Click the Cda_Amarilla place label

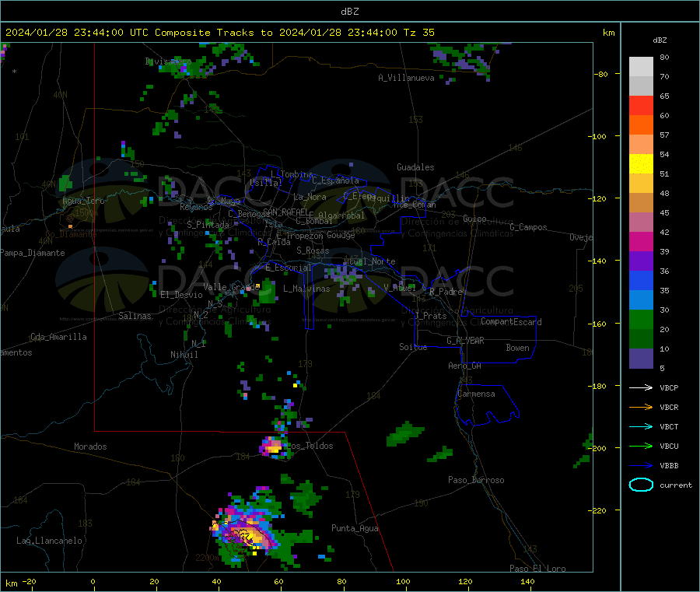pyautogui.click(x=58, y=337)
